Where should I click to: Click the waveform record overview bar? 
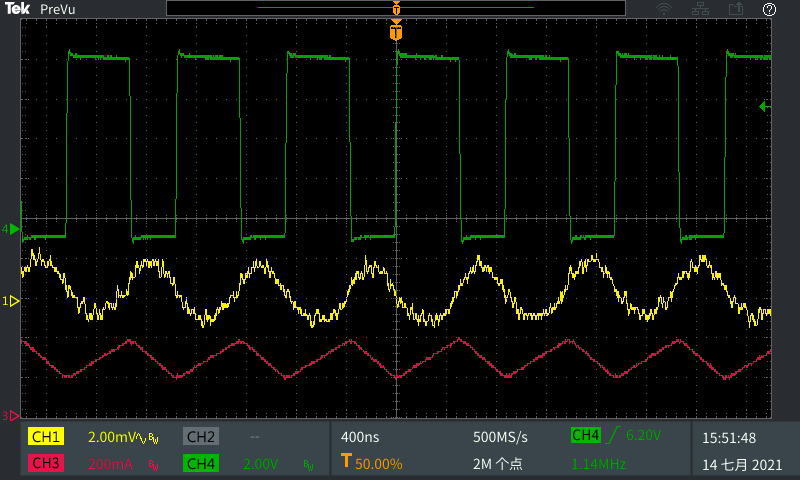click(396, 8)
